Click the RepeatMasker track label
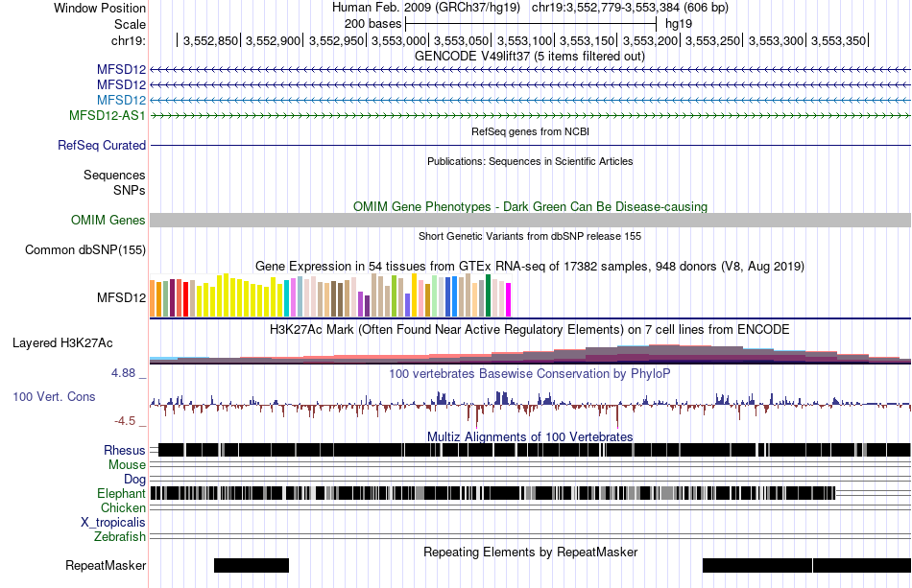 [x=106, y=565]
